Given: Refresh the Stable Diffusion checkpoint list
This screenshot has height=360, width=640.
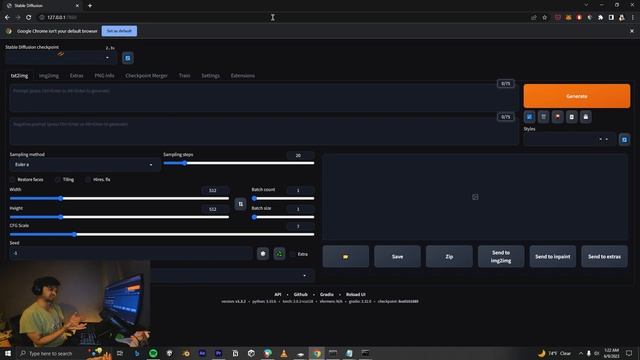Looking at the screenshot, I should (128, 58).
